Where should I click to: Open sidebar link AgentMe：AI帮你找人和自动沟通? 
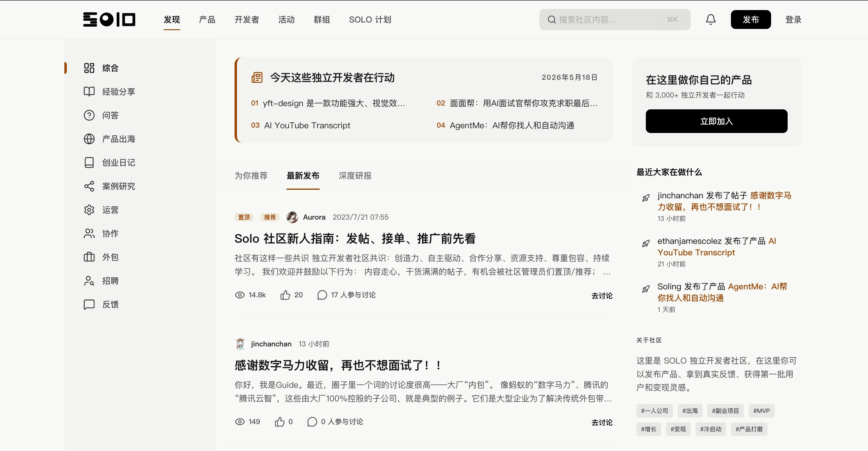[722, 292]
